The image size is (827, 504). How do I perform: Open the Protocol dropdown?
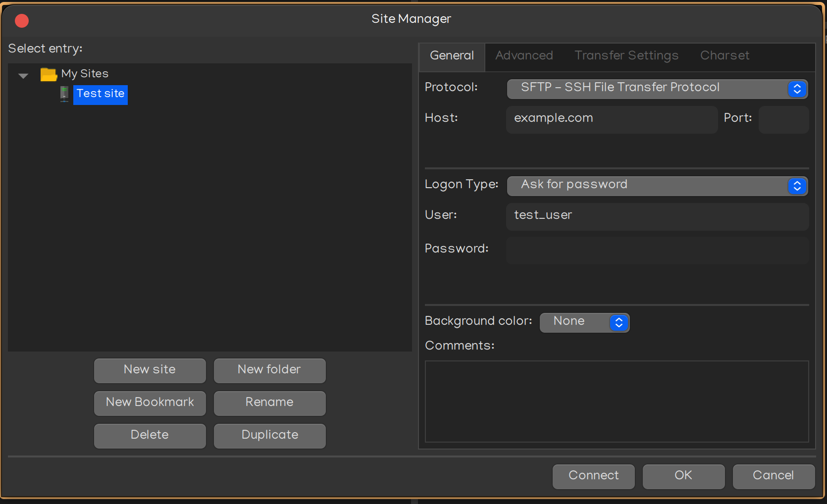click(657, 89)
